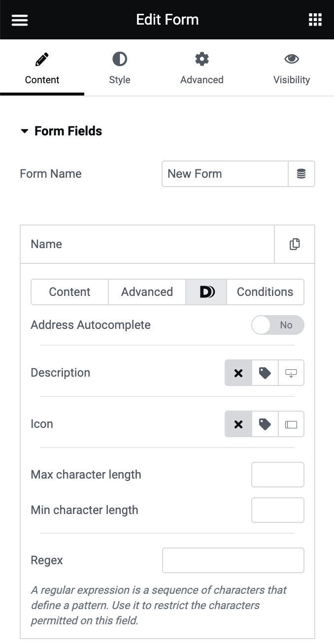Open the dynamic tag icon for Description

[265, 373]
